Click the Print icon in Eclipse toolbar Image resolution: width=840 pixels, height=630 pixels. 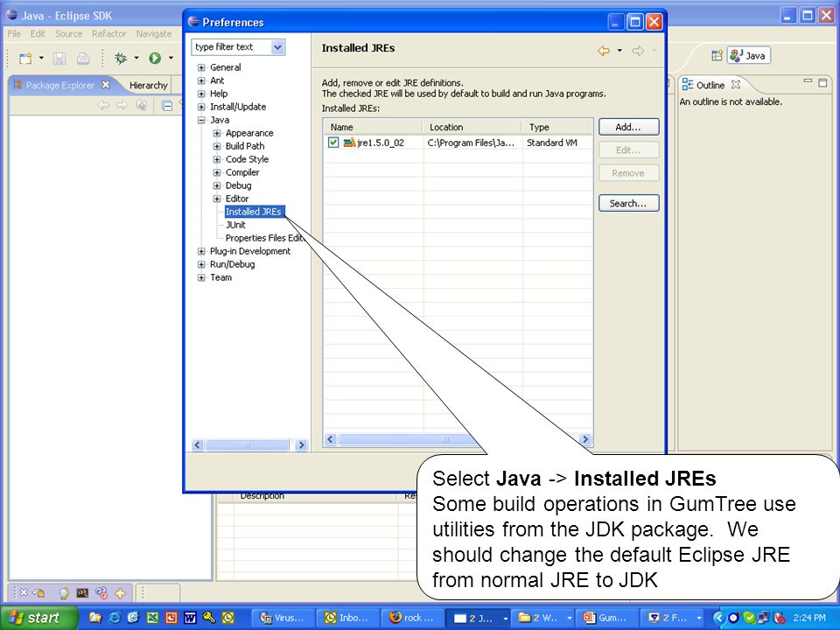(x=82, y=58)
